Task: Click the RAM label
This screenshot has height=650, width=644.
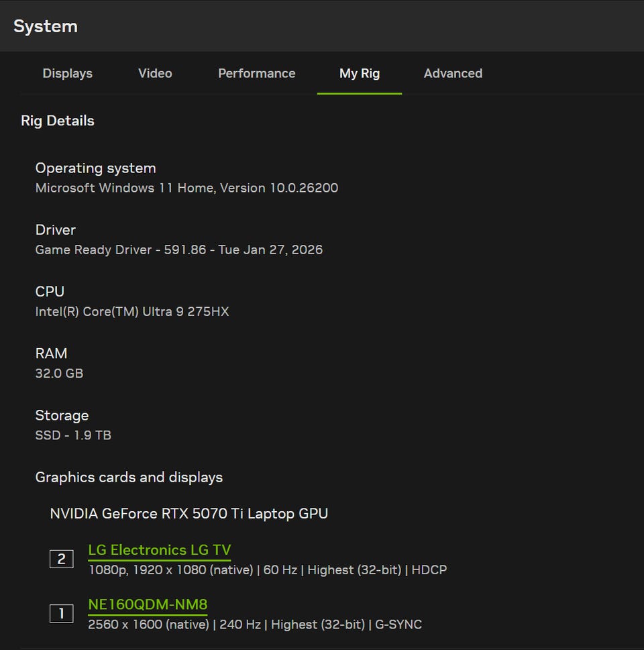Action: point(52,354)
